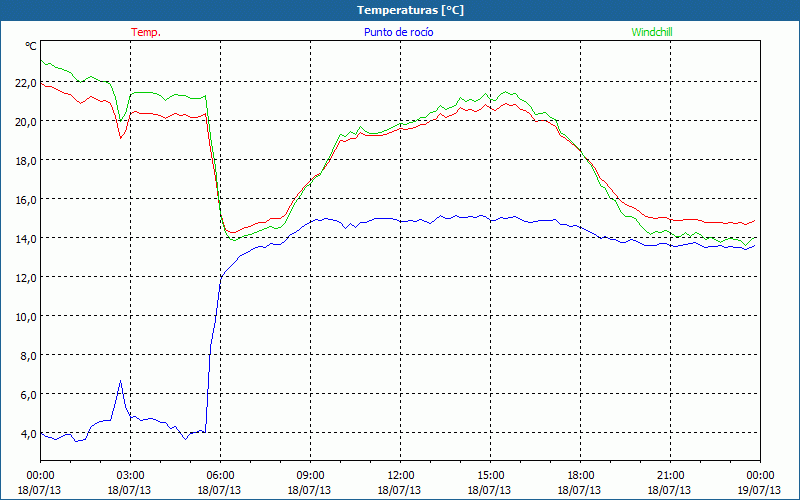The width and height of the screenshot is (800, 500).
Task: Click the 06:00 time axis label
Action: 220,476
